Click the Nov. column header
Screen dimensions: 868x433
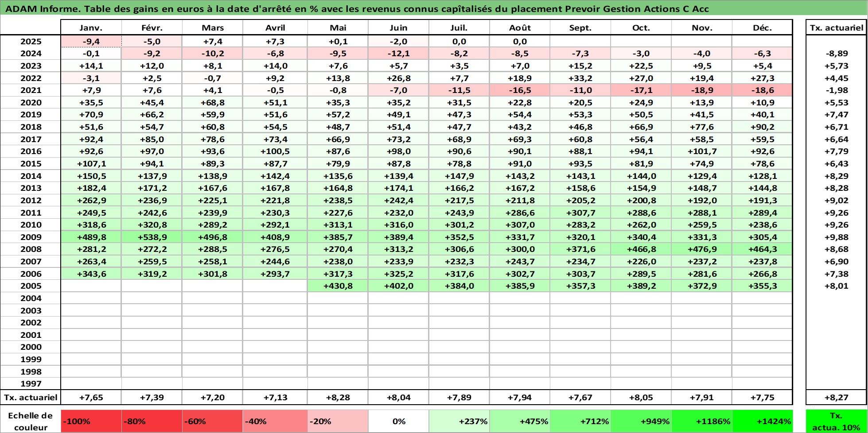[702, 27]
